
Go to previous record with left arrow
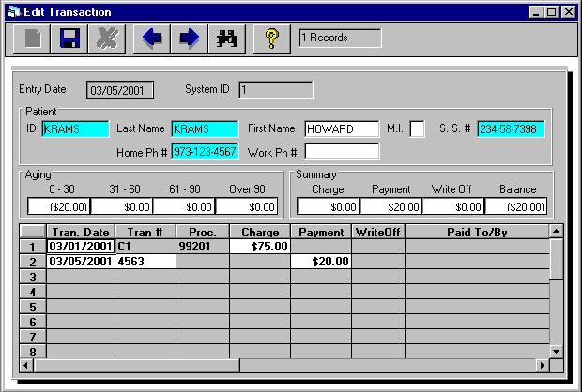click(x=152, y=38)
